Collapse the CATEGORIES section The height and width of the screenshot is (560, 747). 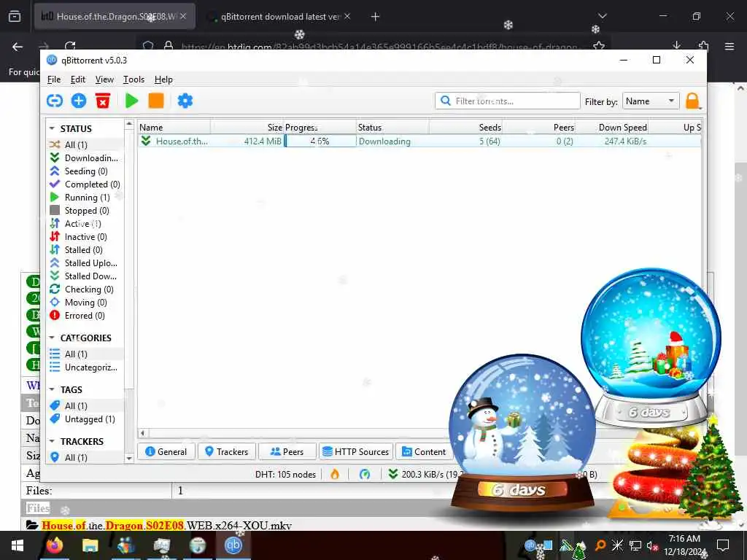(52, 338)
